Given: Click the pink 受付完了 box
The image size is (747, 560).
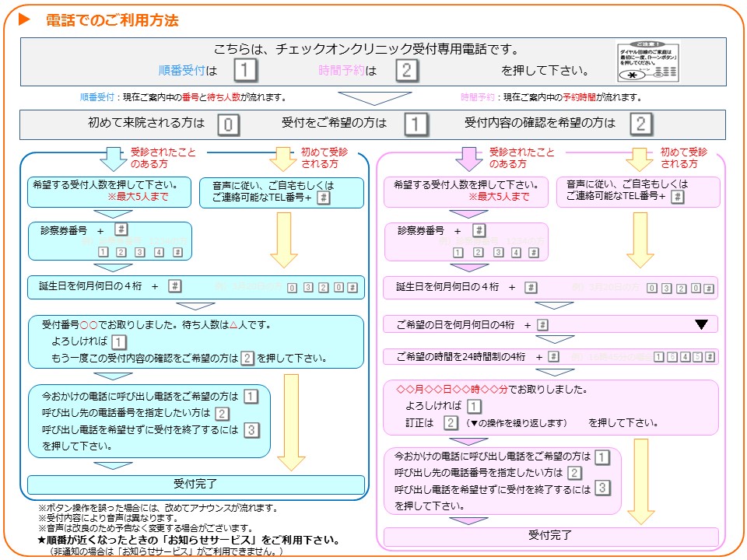Looking at the screenshot, I should click(x=550, y=535).
